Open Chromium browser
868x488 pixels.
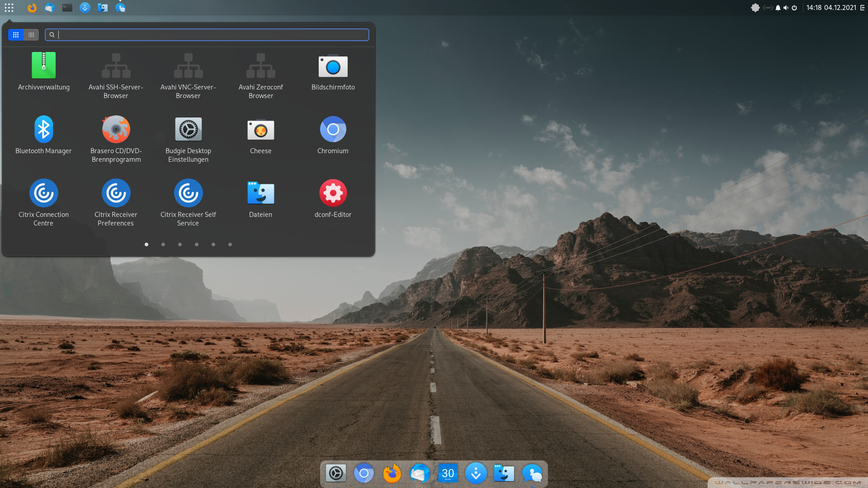[333, 129]
